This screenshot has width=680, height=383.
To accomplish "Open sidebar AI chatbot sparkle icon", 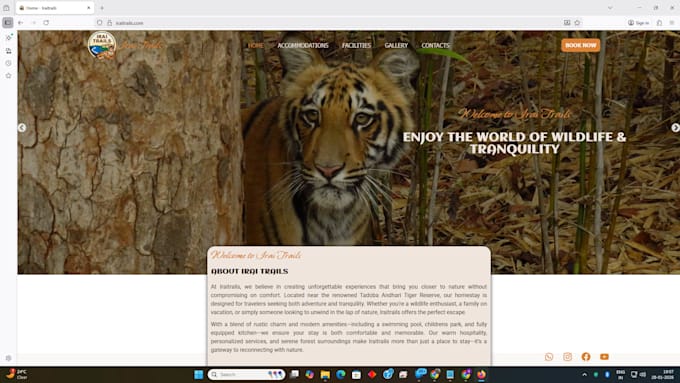I will [8, 38].
